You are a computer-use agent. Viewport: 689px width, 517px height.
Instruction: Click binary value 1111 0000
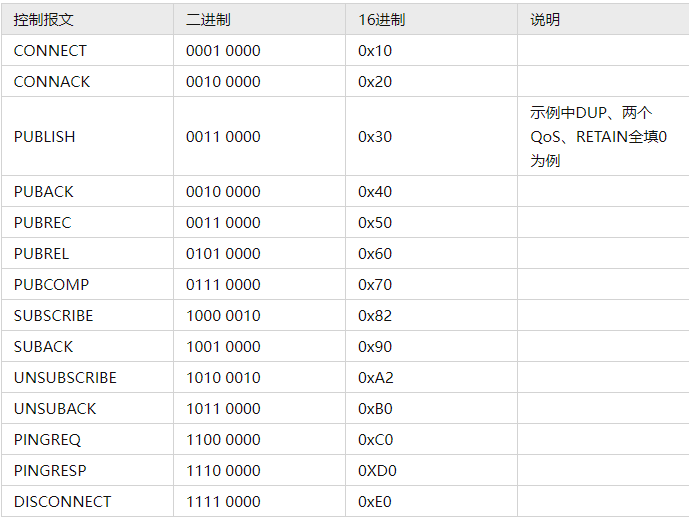click(223, 501)
